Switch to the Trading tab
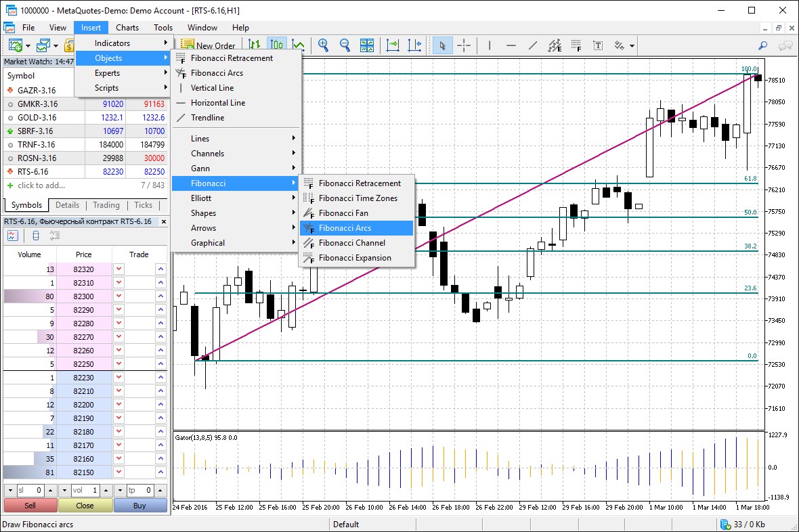Viewport: 799px width, 532px height. 106,205
